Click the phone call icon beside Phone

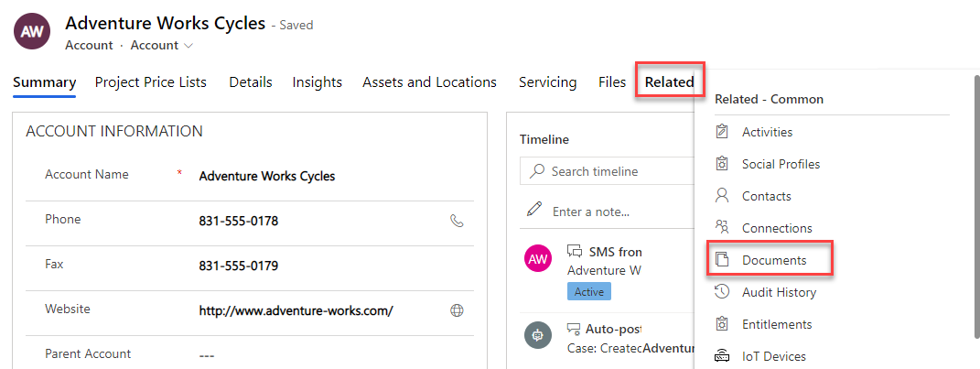coord(457,221)
